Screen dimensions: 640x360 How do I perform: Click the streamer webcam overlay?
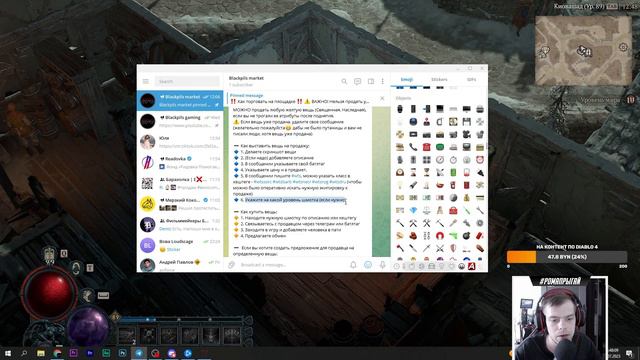560,318
